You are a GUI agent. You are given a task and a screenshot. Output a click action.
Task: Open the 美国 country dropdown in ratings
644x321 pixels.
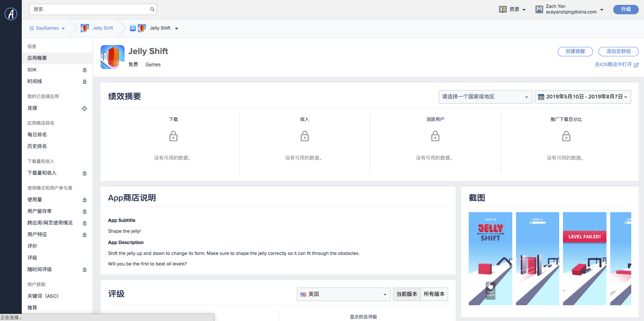(343, 294)
